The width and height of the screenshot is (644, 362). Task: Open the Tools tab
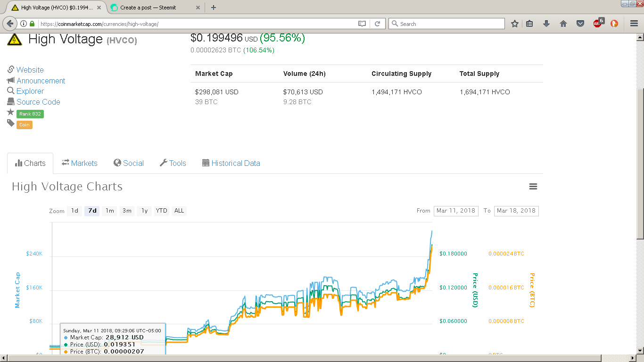click(x=173, y=163)
